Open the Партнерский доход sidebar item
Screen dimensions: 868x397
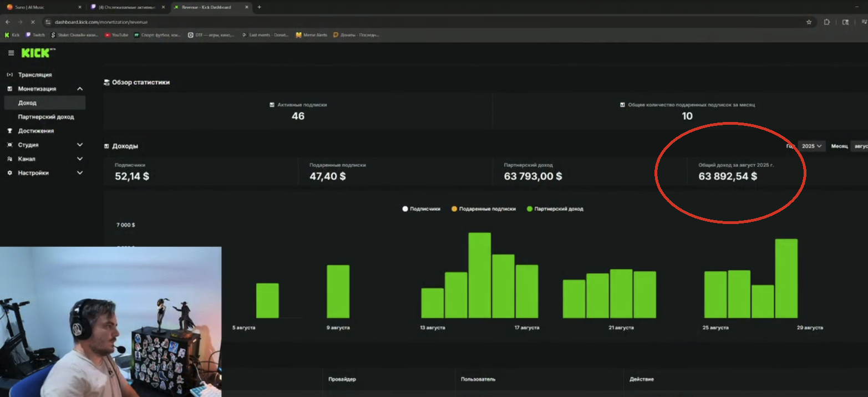click(x=45, y=117)
